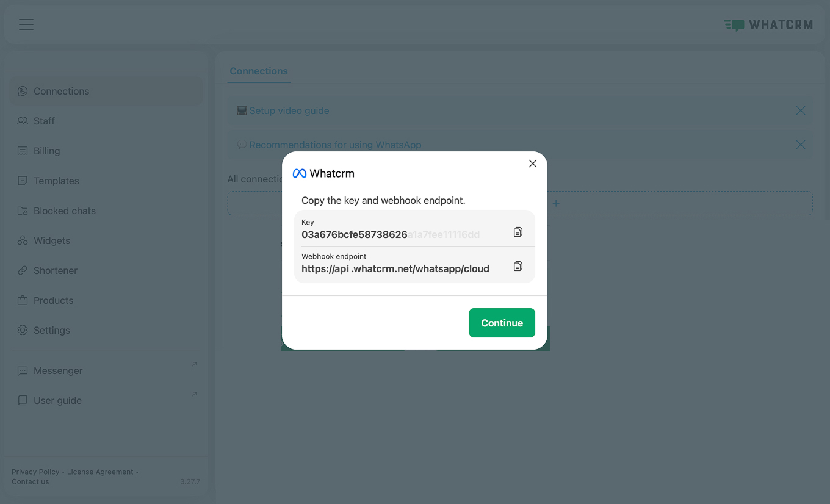Open the Setup video guide link
Screen dimensions: 830x504
(x=289, y=110)
